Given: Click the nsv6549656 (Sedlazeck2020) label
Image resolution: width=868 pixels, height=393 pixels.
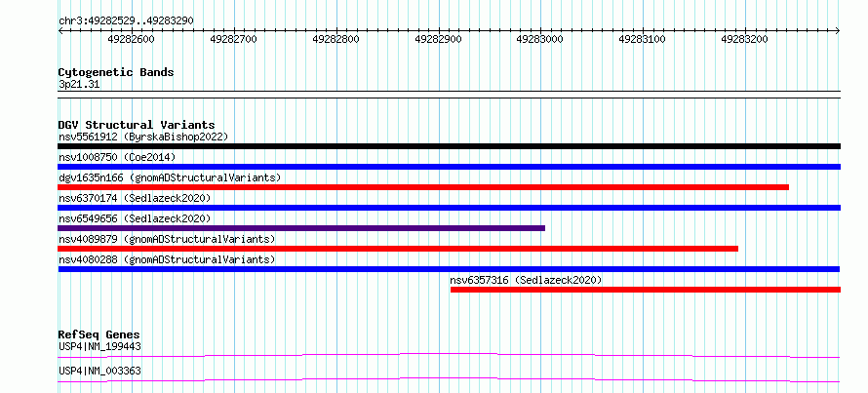Looking at the screenshot, I should click(135, 218).
